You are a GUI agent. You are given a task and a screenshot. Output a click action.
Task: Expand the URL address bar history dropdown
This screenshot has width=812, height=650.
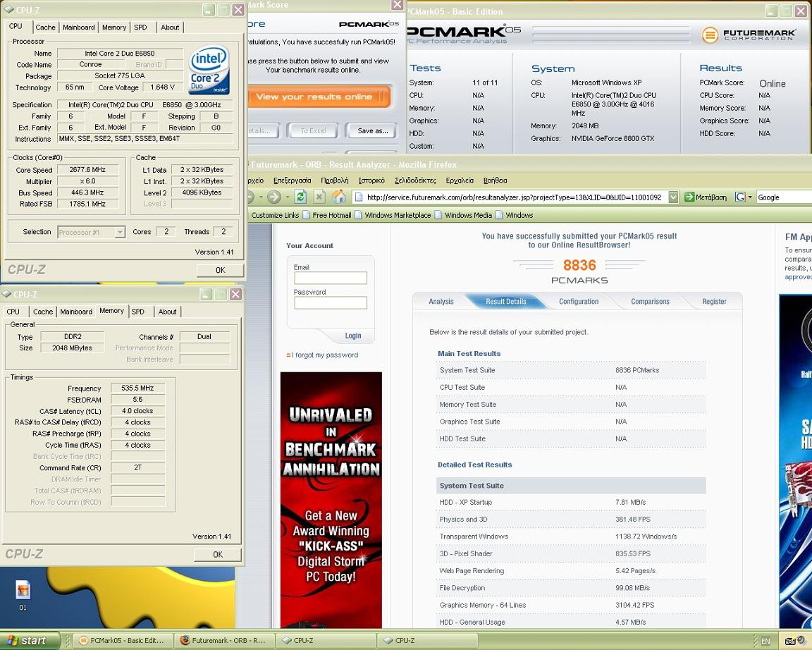pyautogui.click(x=673, y=197)
